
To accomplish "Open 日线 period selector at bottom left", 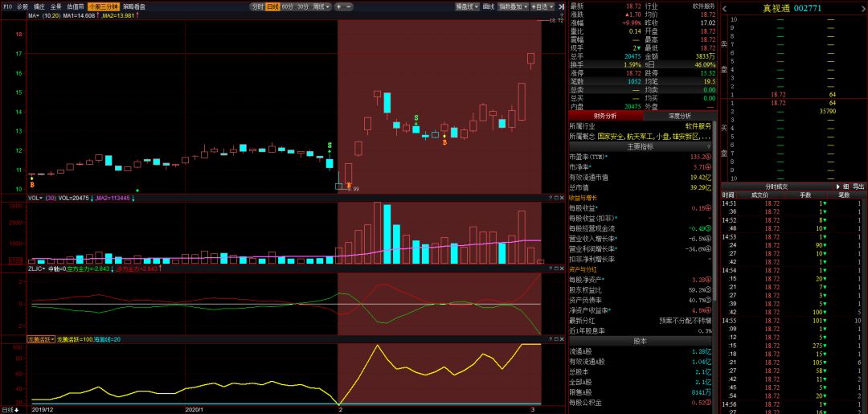I will click(x=10, y=409).
